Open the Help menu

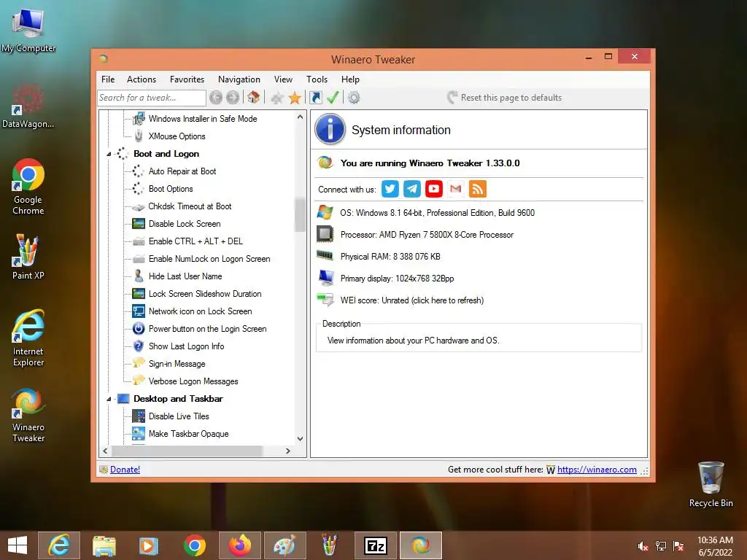[350, 79]
